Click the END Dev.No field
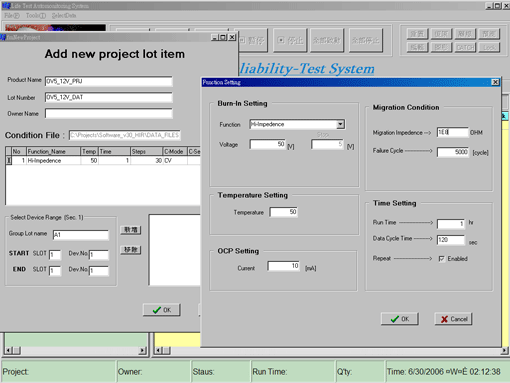The image size is (510, 383). coord(99,271)
